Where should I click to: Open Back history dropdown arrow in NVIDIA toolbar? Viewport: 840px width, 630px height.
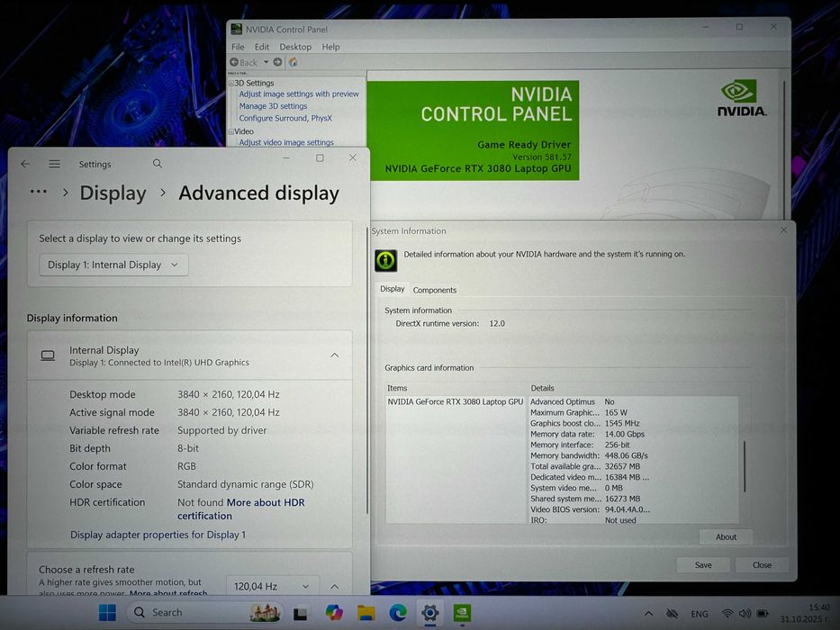[266, 62]
